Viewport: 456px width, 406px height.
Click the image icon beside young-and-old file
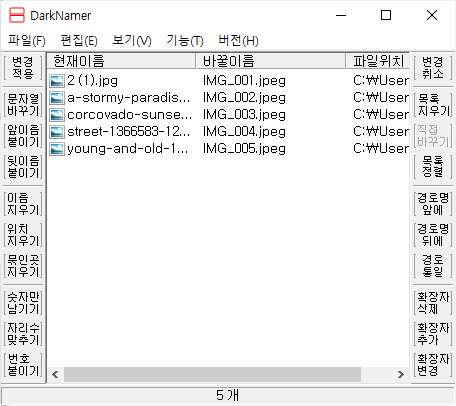pos(57,149)
